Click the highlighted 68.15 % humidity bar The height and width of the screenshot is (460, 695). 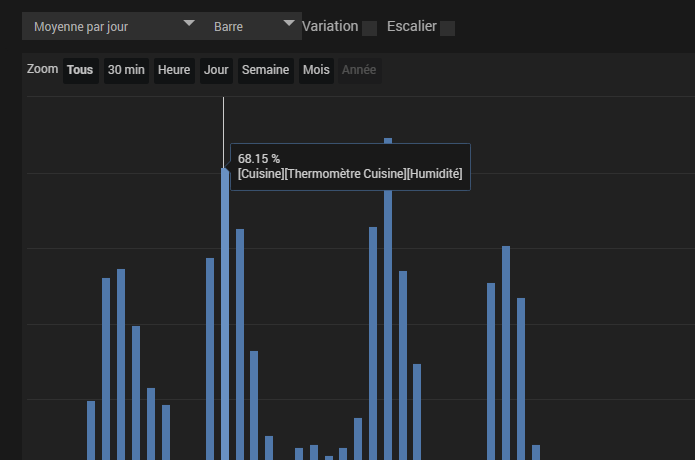pyautogui.click(x=225, y=314)
